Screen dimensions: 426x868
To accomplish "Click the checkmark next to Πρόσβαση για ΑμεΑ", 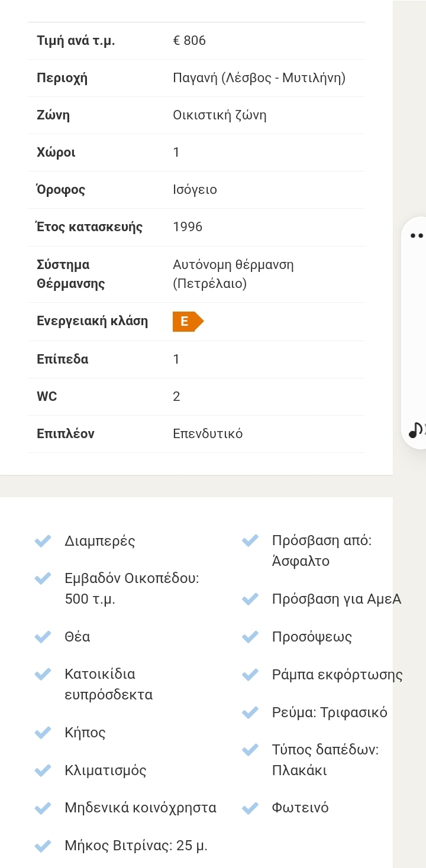I will pos(250,599).
